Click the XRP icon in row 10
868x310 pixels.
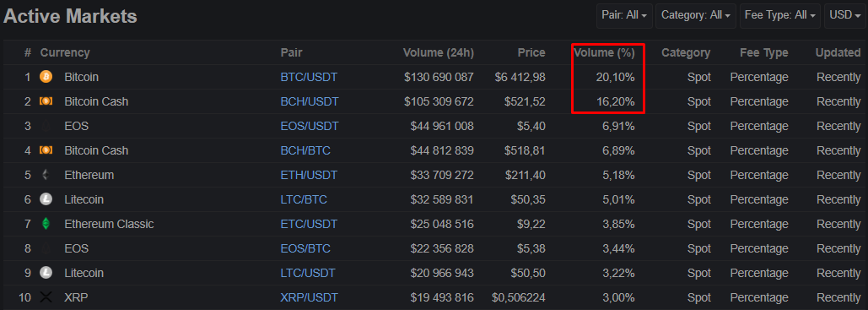[46, 297]
